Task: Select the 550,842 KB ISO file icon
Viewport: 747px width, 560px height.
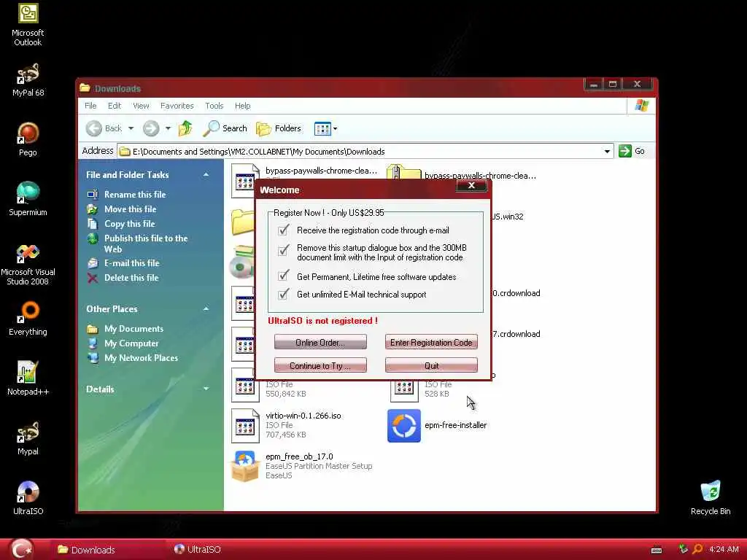Action: pyautogui.click(x=245, y=385)
